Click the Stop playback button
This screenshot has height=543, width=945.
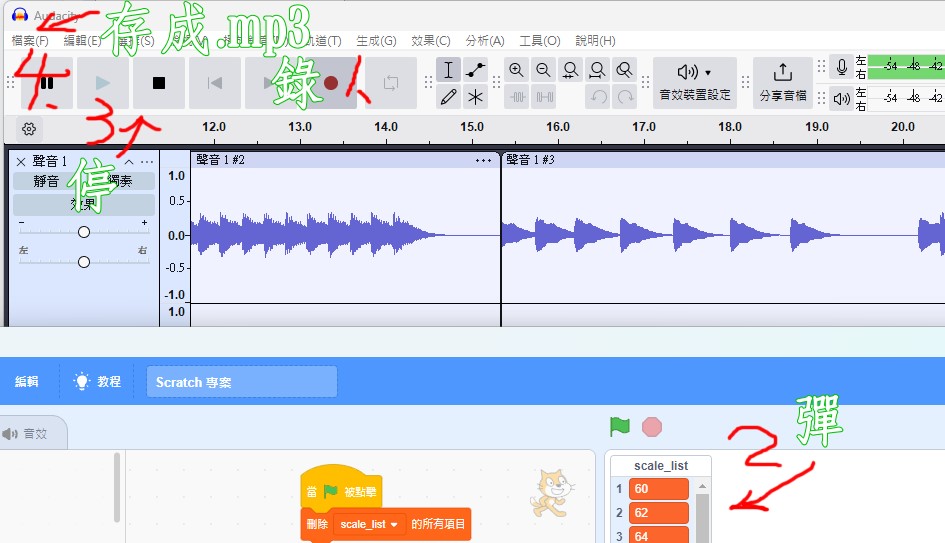pos(159,83)
